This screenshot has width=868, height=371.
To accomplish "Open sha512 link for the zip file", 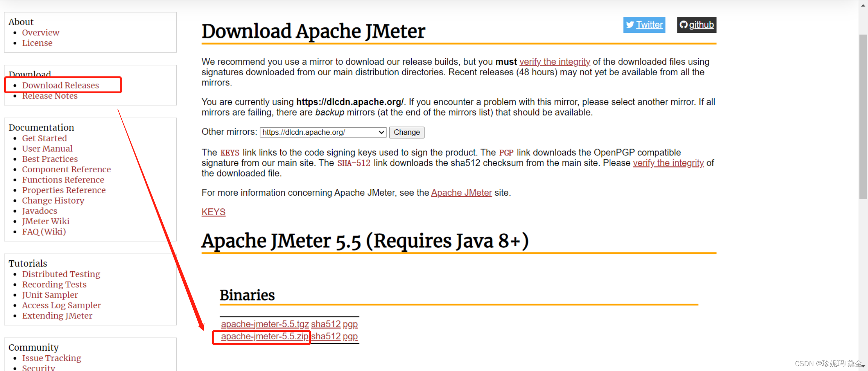I will 326,336.
